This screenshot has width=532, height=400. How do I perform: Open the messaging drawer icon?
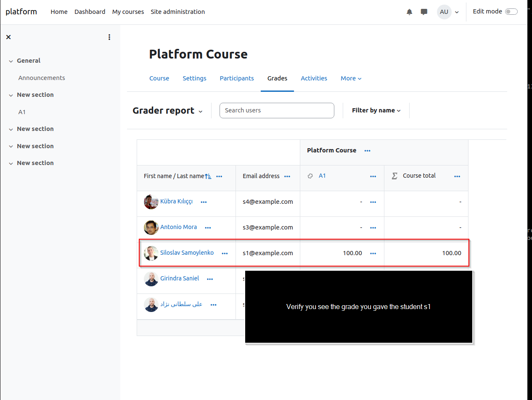coord(424,12)
